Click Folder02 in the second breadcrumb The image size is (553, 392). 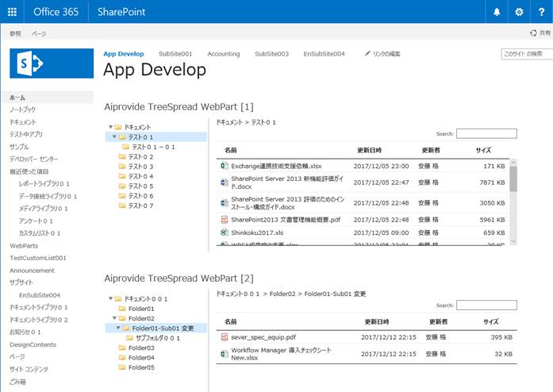(x=282, y=294)
